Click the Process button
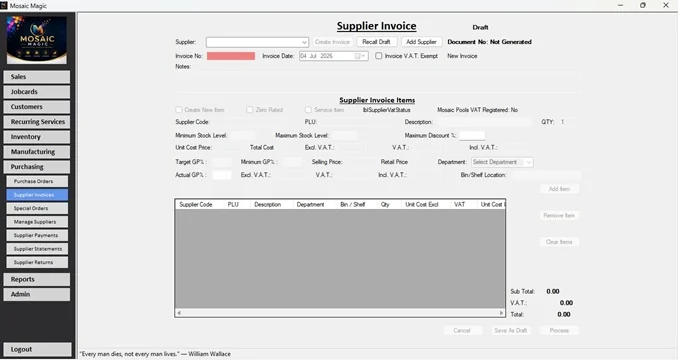 559,331
